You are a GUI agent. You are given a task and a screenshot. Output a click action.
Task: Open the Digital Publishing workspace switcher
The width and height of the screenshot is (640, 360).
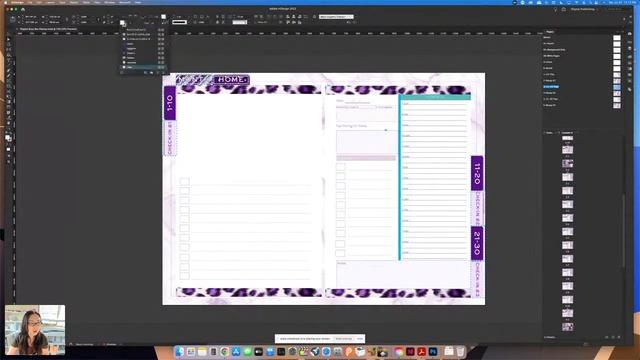tap(584, 9)
